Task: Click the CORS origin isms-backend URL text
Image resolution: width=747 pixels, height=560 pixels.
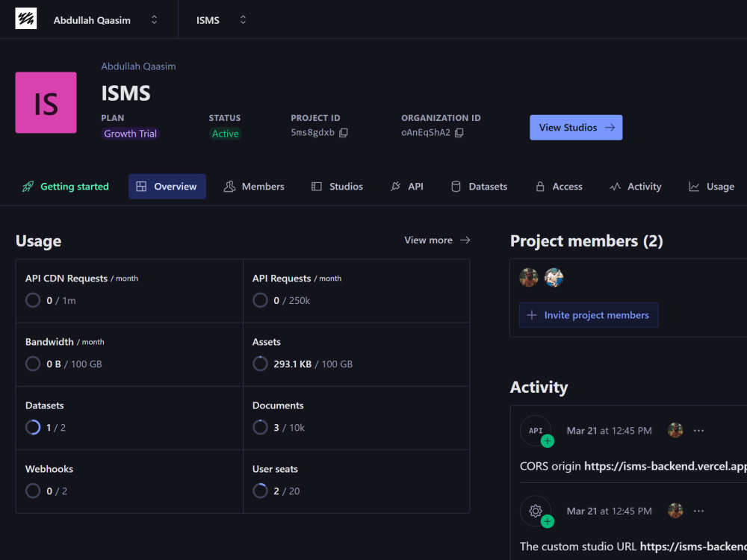Action: pyautogui.click(x=666, y=466)
